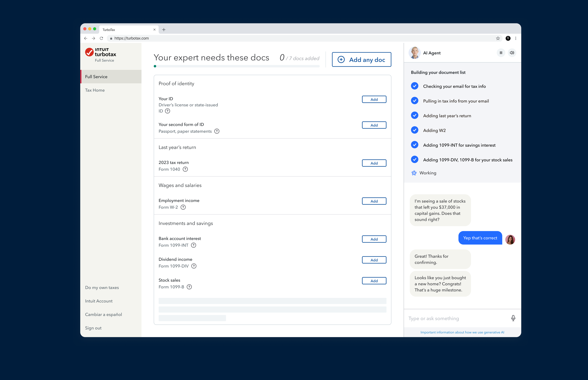Image resolution: width=588 pixels, height=380 pixels.
Task: Open help for Form 1099-DIV
Action: coord(194,266)
